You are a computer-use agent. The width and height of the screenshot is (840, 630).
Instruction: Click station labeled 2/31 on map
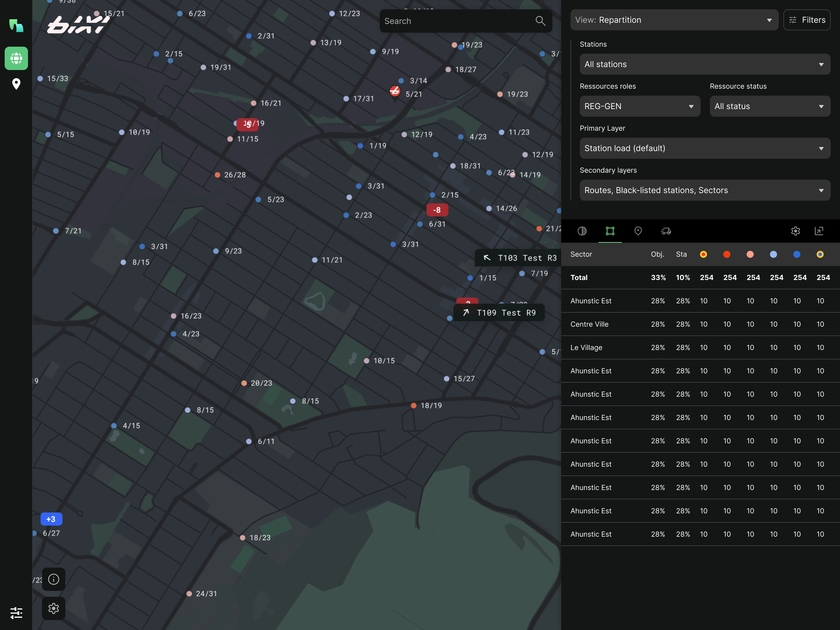click(249, 36)
